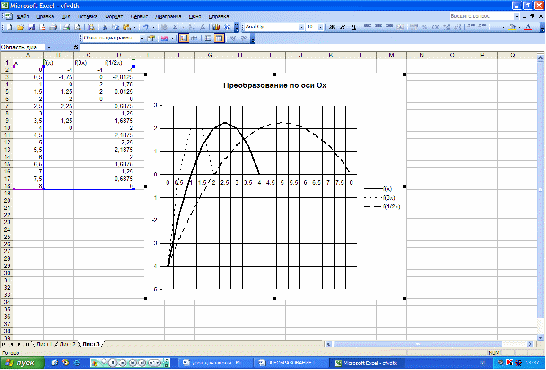The width and height of the screenshot is (546, 370).
Task: Open the File menu
Action: click(23, 16)
